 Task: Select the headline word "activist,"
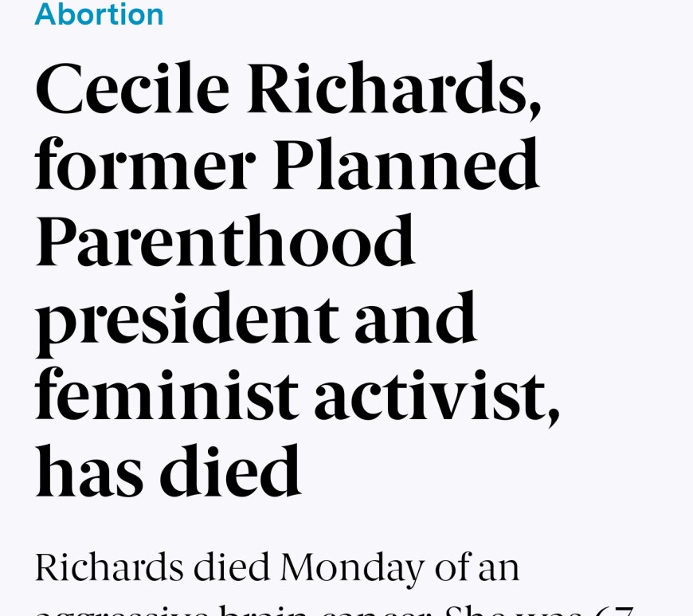click(437, 394)
